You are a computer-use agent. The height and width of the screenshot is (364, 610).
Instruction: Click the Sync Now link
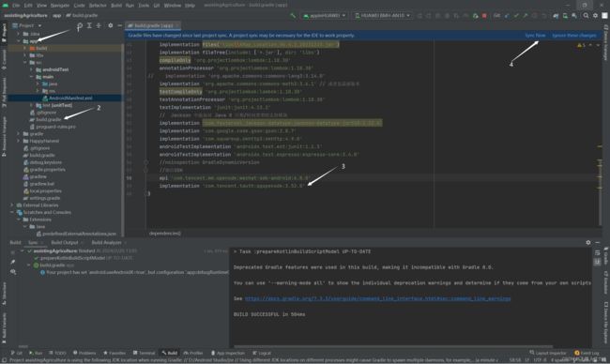point(535,36)
